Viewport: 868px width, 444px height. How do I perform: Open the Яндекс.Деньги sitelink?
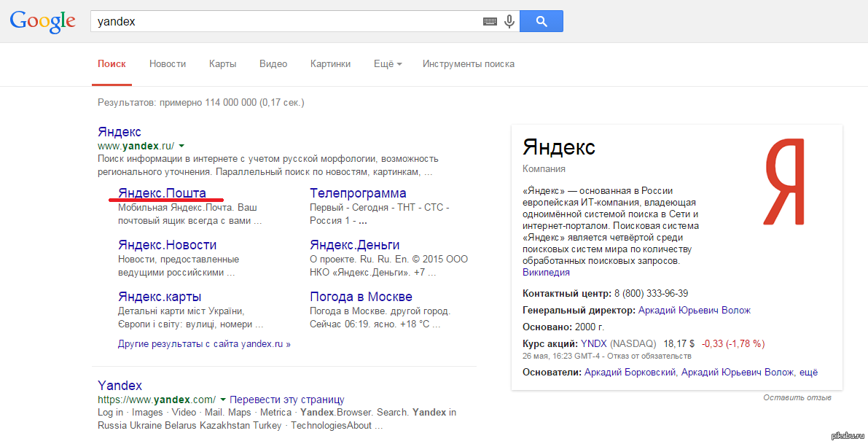[355, 245]
